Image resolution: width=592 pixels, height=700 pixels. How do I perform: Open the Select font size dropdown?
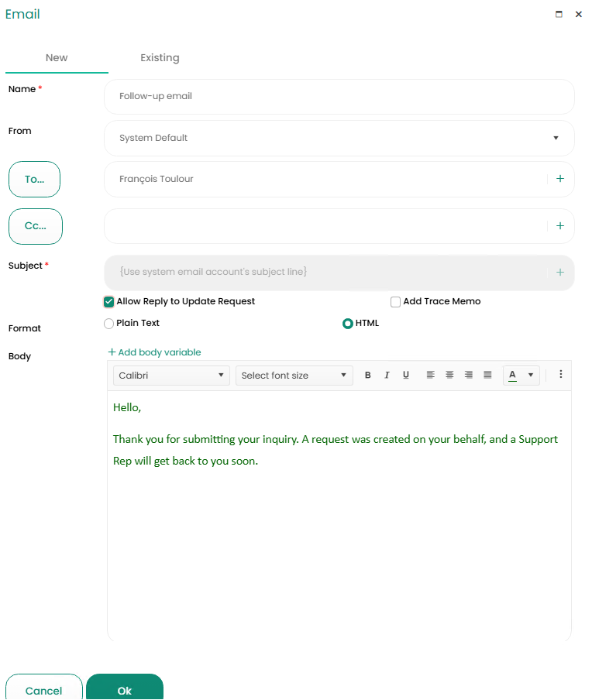(x=294, y=376)
